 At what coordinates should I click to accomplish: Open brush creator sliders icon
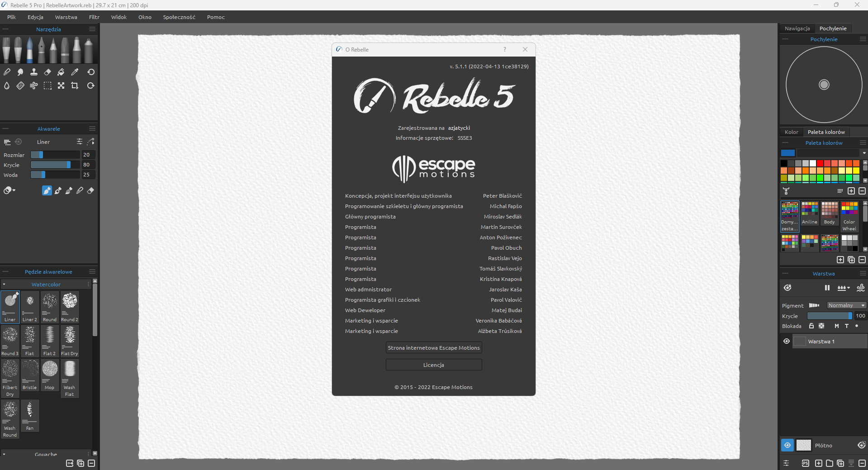click(80, 142)
